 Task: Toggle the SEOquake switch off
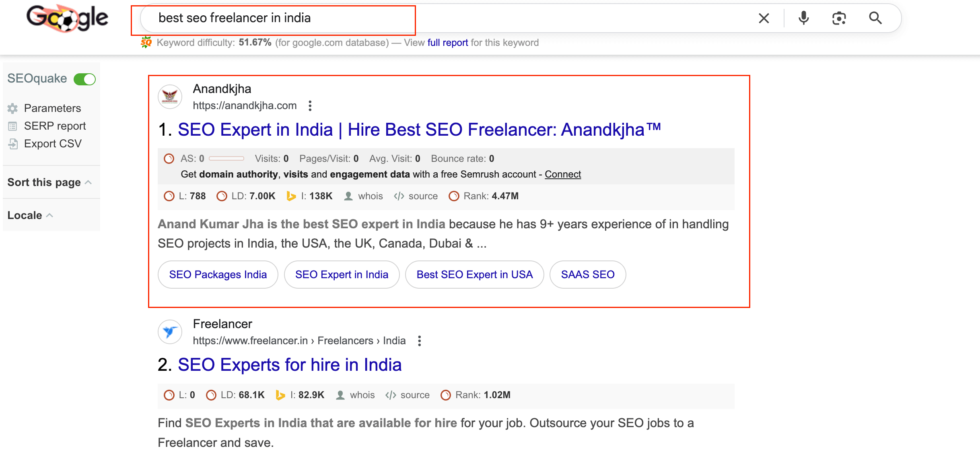[x=84, y=79]
